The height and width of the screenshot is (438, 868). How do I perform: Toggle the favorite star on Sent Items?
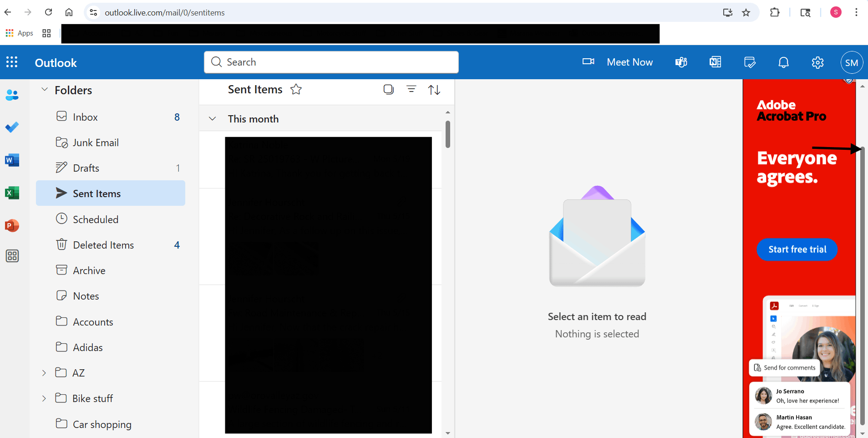click(295, 89)
